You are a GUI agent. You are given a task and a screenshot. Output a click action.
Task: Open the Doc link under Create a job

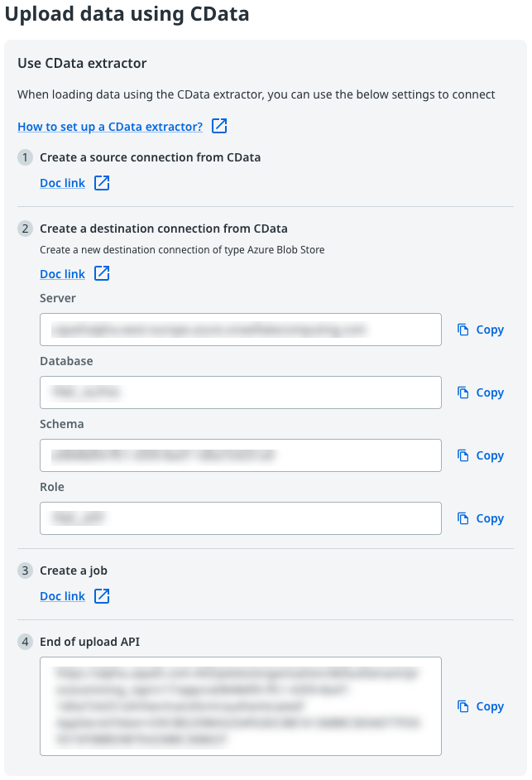[62, 595]
